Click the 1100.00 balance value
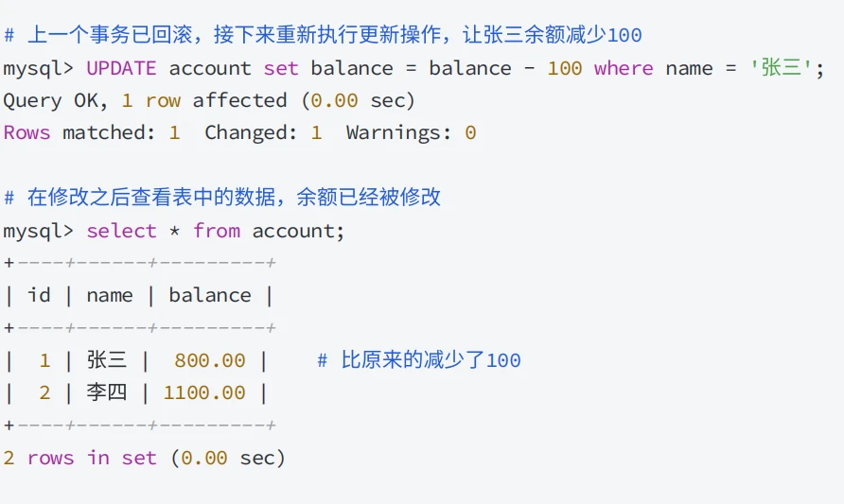The height and width of the screenshot is (504, 844). click(x=204, y=392)
